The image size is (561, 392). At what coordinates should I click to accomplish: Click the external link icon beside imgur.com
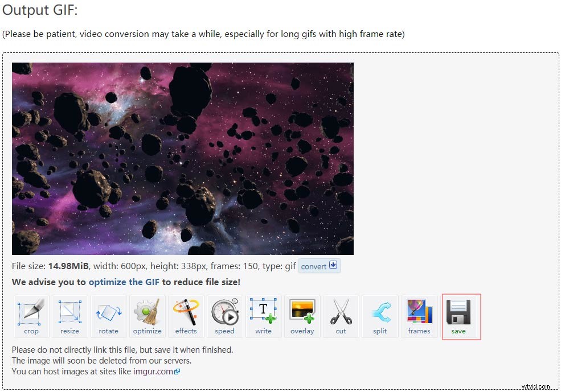[177, 370]
